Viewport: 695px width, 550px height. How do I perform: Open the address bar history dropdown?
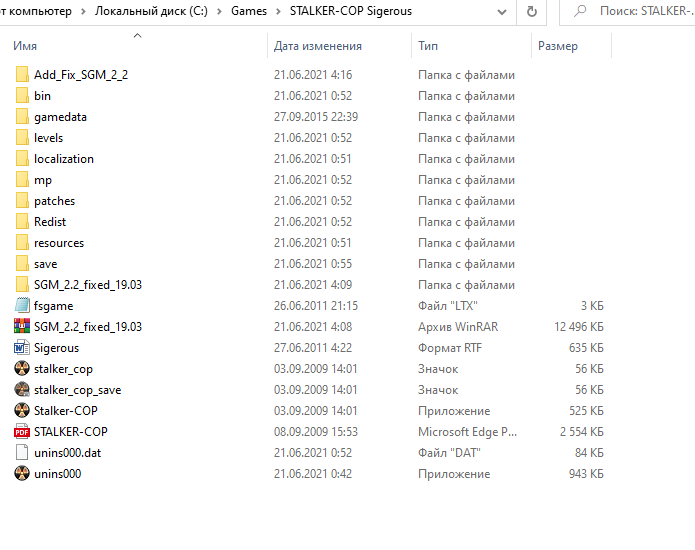[x=502, y=12]
